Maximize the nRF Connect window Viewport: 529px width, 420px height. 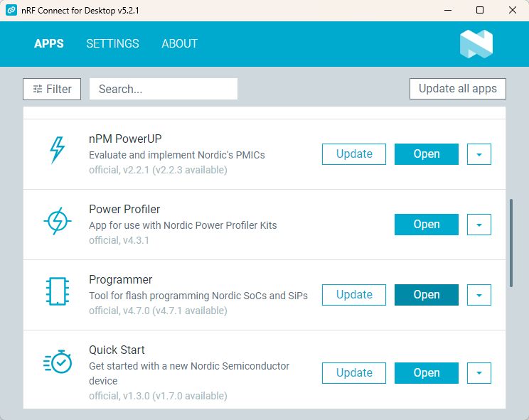point(480,11)
